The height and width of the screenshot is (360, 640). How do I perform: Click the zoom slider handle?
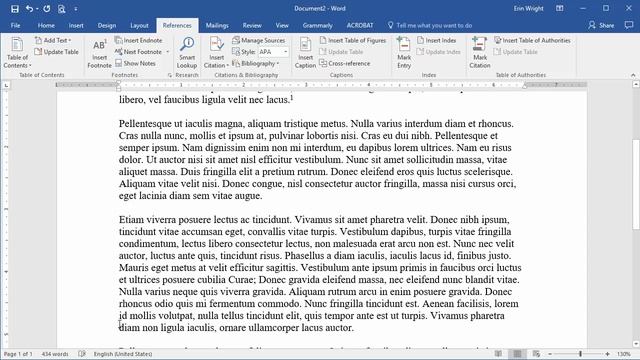click(x=580, y=354)
